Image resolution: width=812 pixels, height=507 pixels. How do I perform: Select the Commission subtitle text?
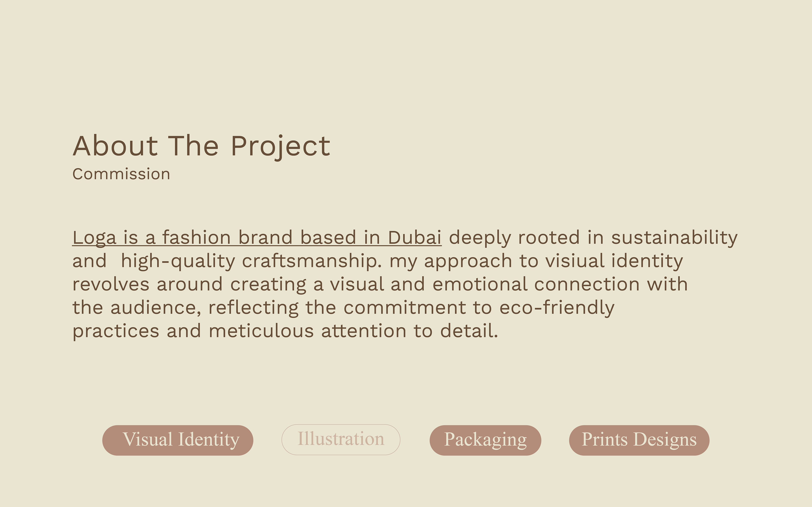pos(121,174)
